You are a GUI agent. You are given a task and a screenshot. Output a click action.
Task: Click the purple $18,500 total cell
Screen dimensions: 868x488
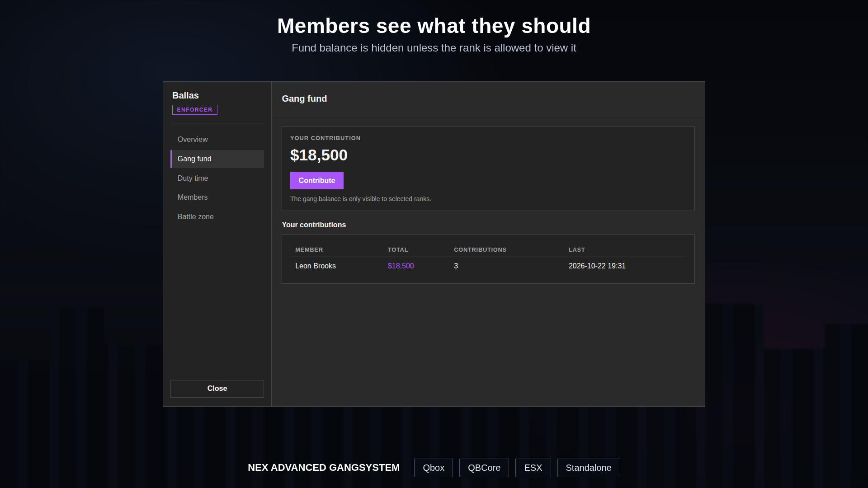point(401,266)
